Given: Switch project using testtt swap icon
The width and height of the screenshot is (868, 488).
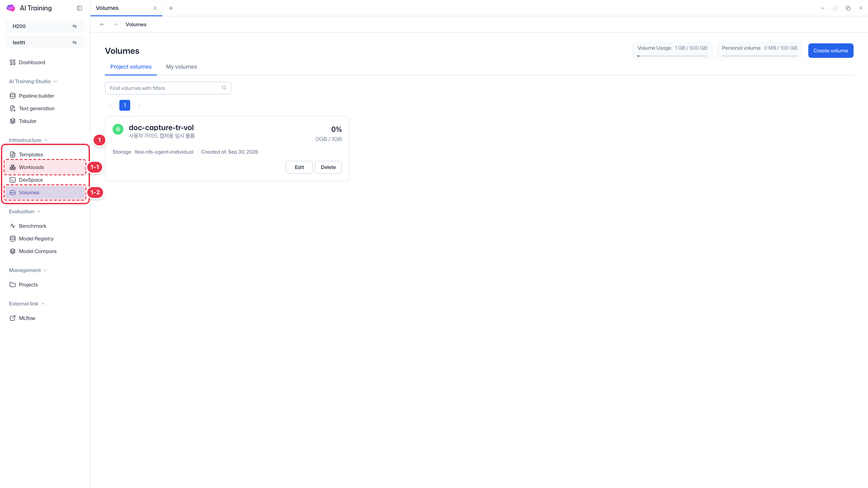Looking at the screenshot, I should pyautogui.click(x=75, y=42).
